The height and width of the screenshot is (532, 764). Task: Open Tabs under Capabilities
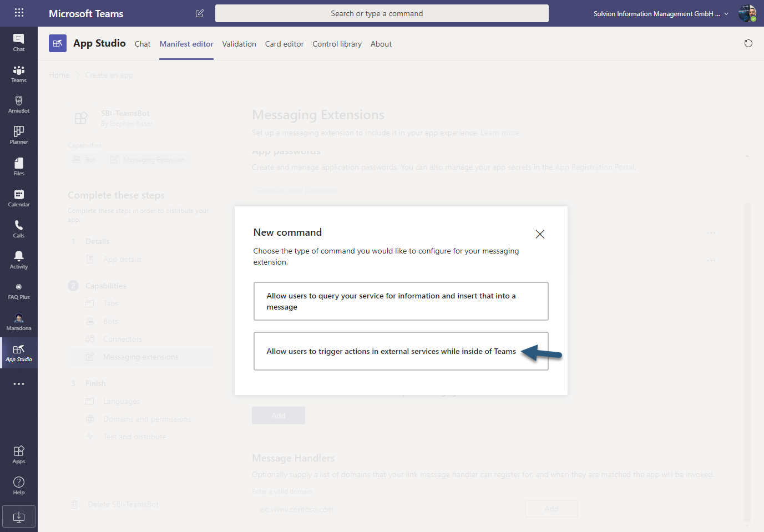tap(110, 303)
